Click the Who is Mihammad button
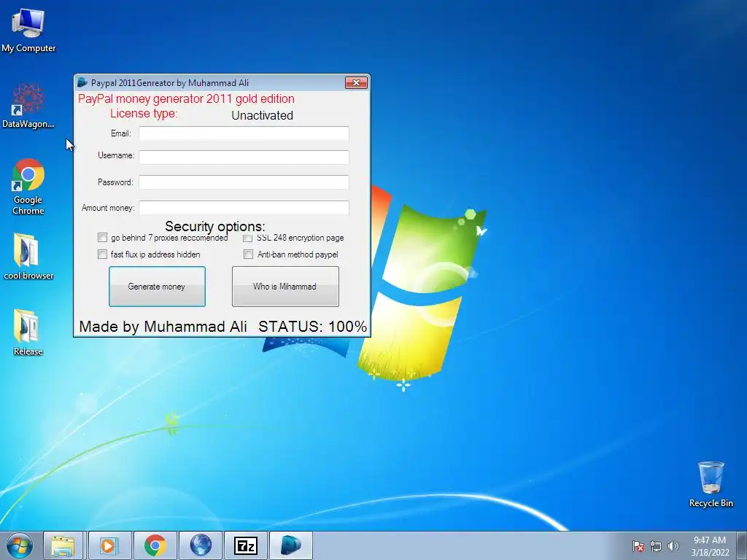Screen dimensions: 747x560 coord(285,286)
